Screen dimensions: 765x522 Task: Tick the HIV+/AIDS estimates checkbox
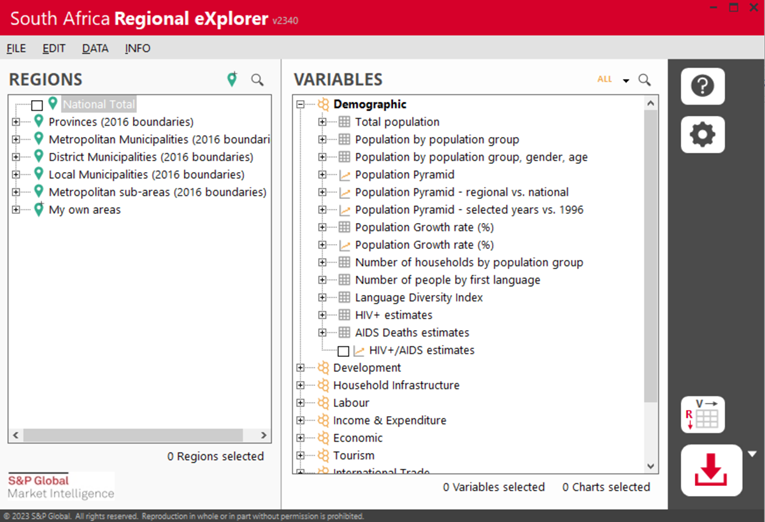click(343, 351)
